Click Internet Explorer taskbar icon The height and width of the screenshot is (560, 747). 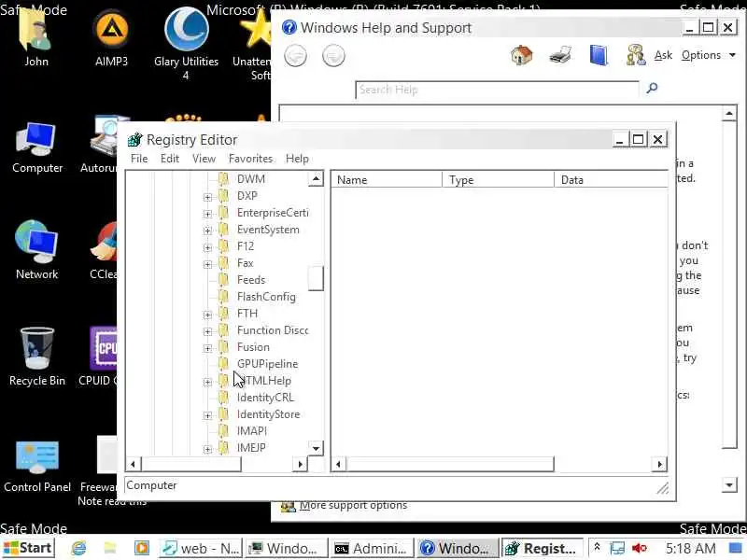click(x=78, y=549)
